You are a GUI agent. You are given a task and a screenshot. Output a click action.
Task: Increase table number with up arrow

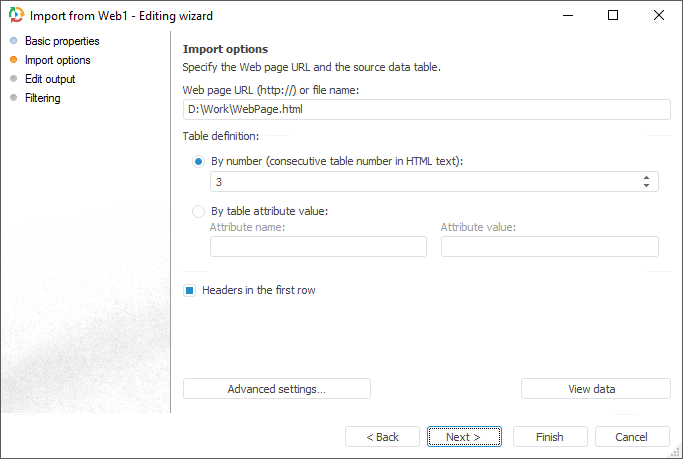647,177
